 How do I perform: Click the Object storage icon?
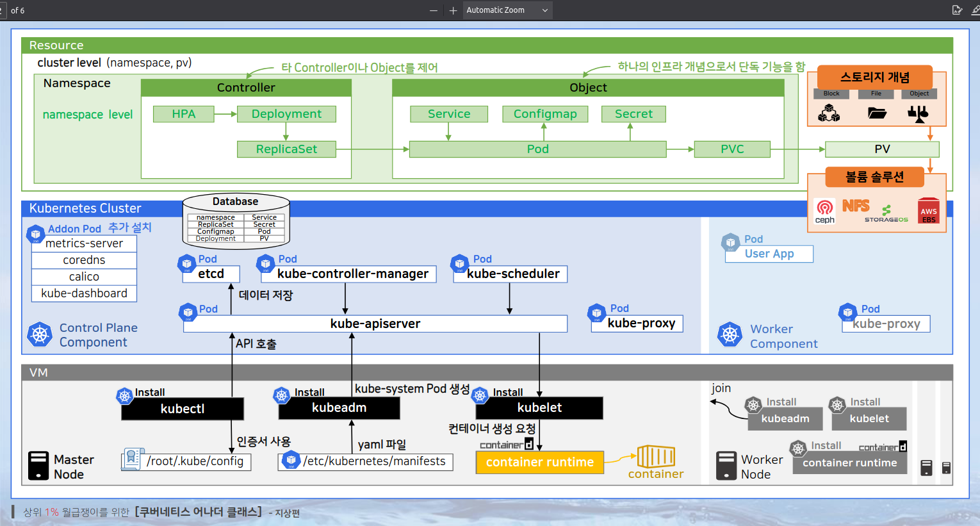918,114
